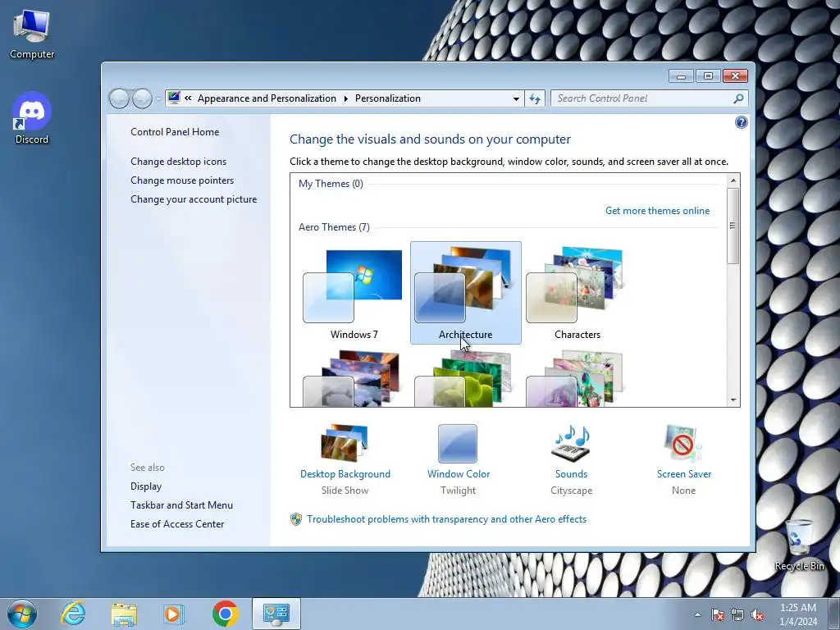This screenshot has height=630, width=840.
Task: Click Appearance and Personalization breadcrumb
Action: (267, 98)
